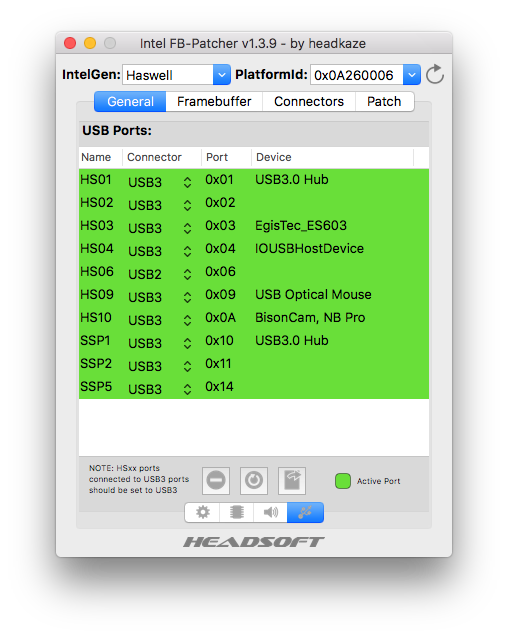Viewport: 508px width, 637px height.
Task: Change connector type for HS03 row
Action: 187,228
